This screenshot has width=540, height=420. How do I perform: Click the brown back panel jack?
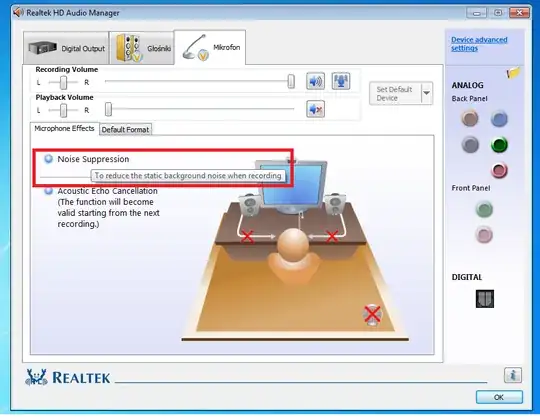(470, 118)
